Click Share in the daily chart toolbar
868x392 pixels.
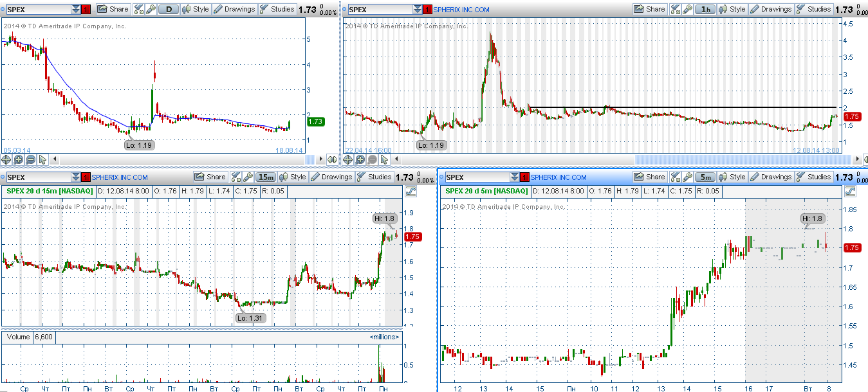pyautogui.click(x=113, y=10)
